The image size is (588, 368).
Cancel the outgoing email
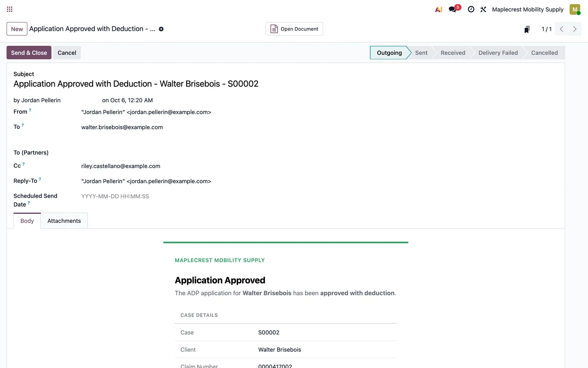[x=67, y=53]
